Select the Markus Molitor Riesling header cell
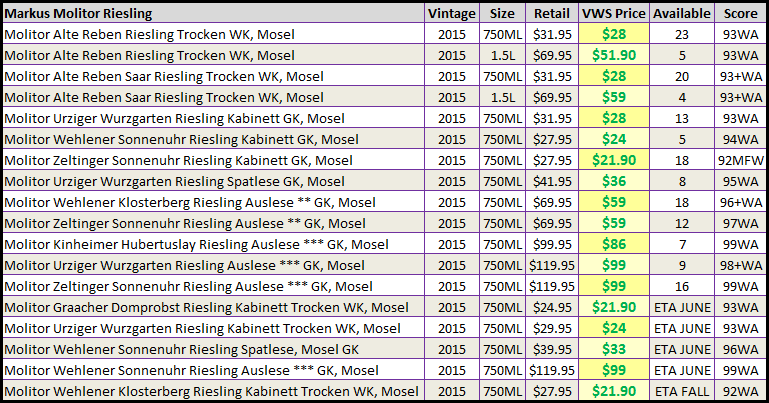Image resolution: width=769 pixels, height=403 pixels. (x=213, y=13)
